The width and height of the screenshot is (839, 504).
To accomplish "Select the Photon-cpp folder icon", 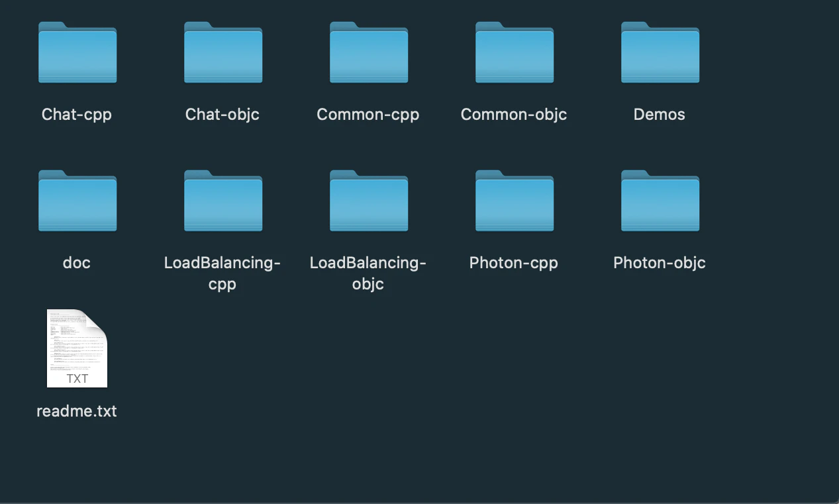I will (x=515, y=201).
